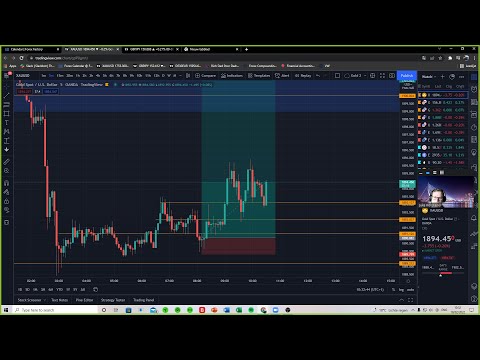The height and width of the screenshot is (360, 480).
Task: Click the Windows taskbar search box
Action: tap(55, 310)
